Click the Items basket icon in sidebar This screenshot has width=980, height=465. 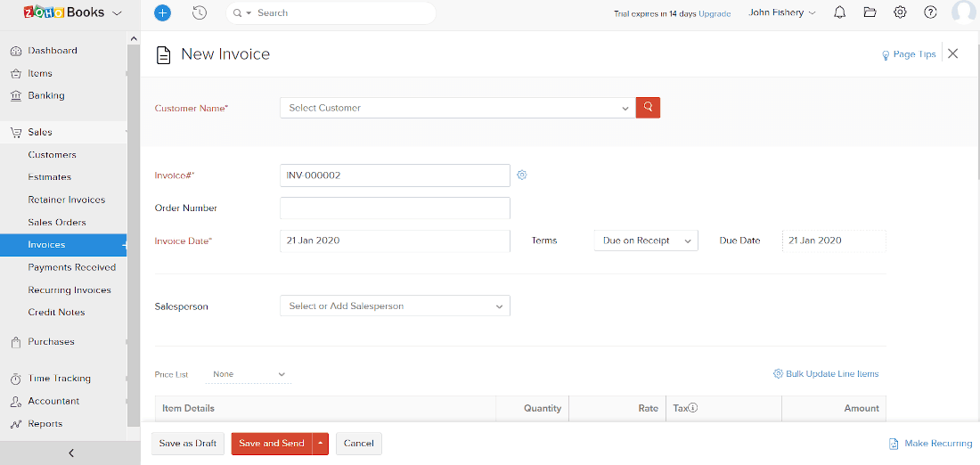tap(16, 74)
